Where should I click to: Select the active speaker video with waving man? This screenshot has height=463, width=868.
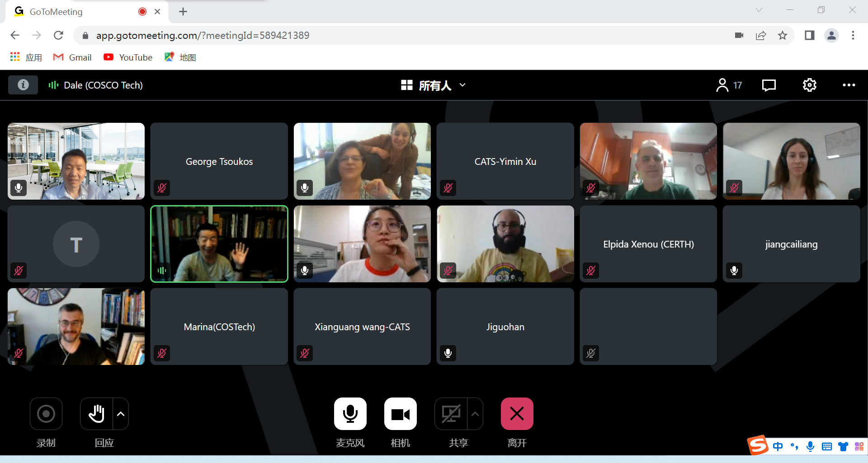click(219, 244)
